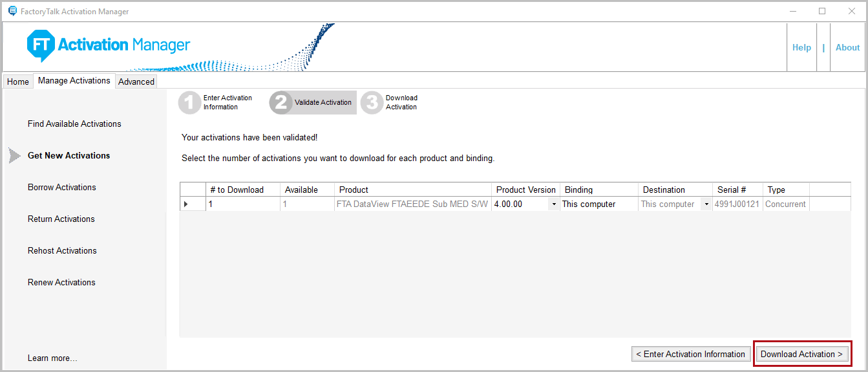The image size is (868, 372).
Task: Click the Serial # column header
Action: pos(737,190)
